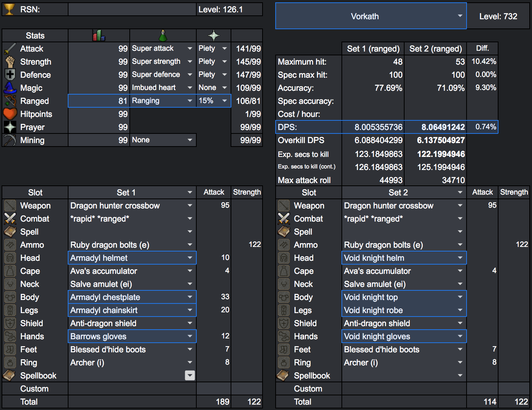Click the Attack sword icon
The image size is (532, 410).
[10, 48]
